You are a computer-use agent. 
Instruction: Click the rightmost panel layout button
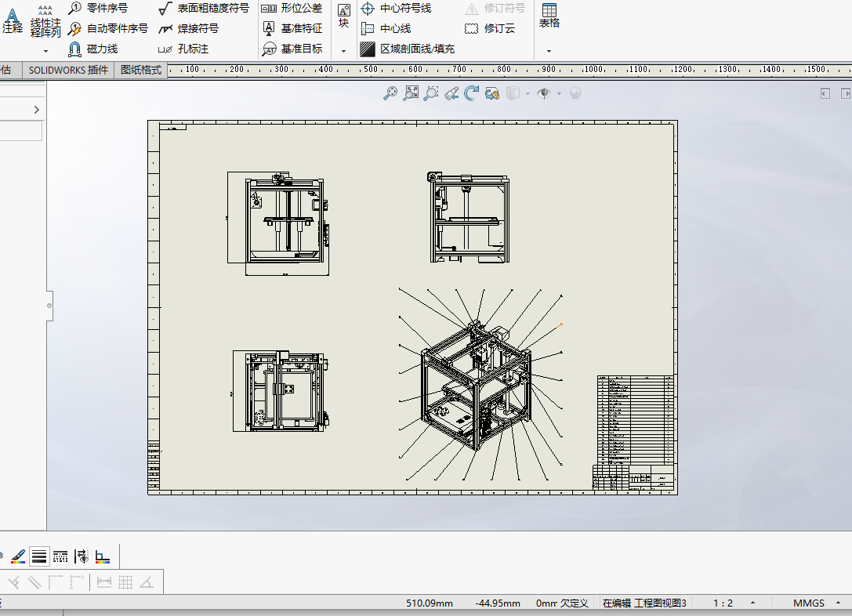[x=846, y=93]
